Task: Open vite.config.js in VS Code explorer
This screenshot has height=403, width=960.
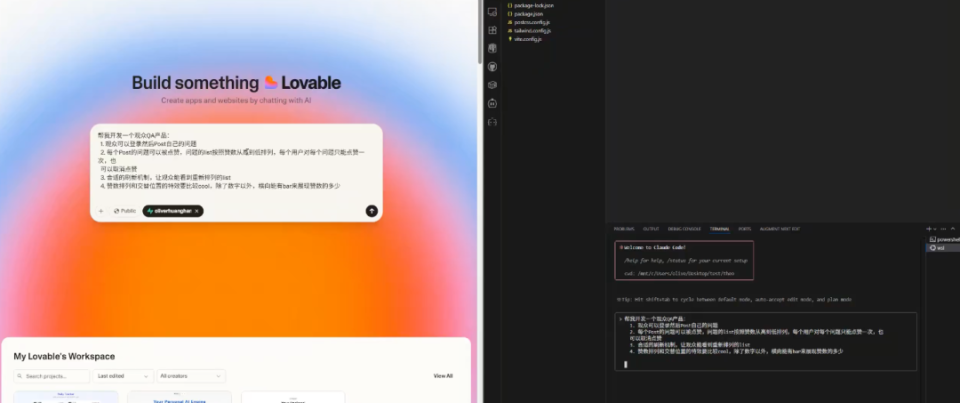Action: click(524, 39)
